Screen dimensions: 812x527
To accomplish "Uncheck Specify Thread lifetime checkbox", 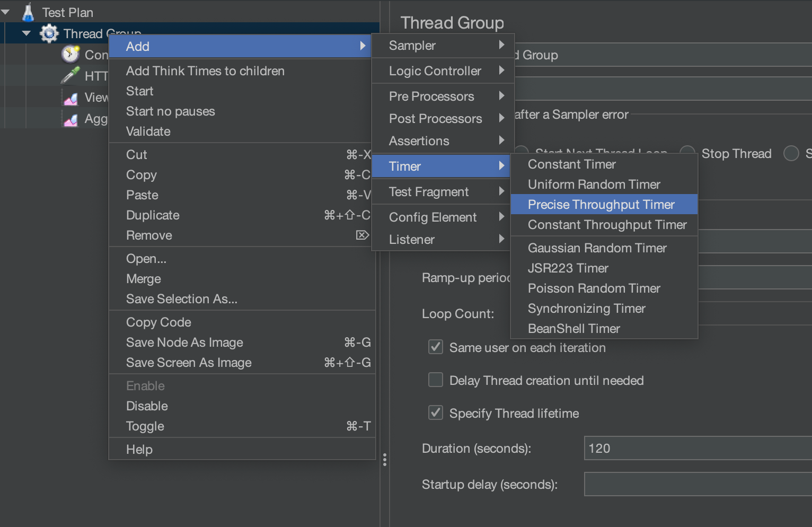I will (x=436, y=413).
